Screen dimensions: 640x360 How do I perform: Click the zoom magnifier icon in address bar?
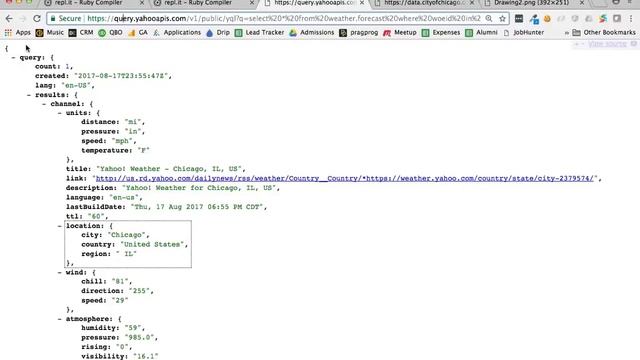click(489, 19)
